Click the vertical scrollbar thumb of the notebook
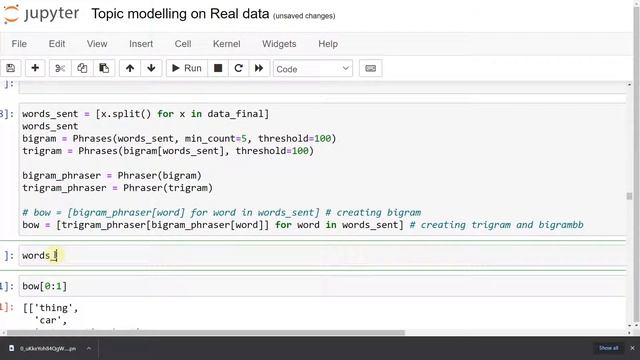This screenshot has width=640, height=360. (x=629, y=196)
